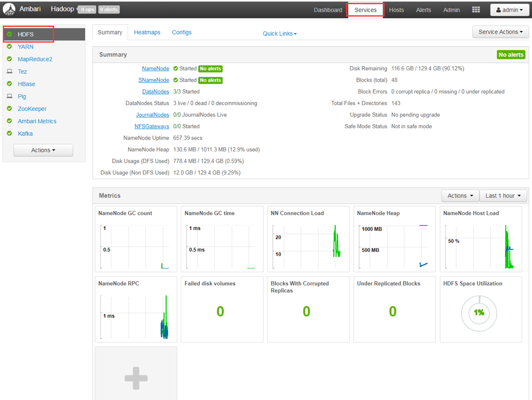532x400 pixels.
Task: Click the Failed disk volumes widget
Action: tap(222, 309)
